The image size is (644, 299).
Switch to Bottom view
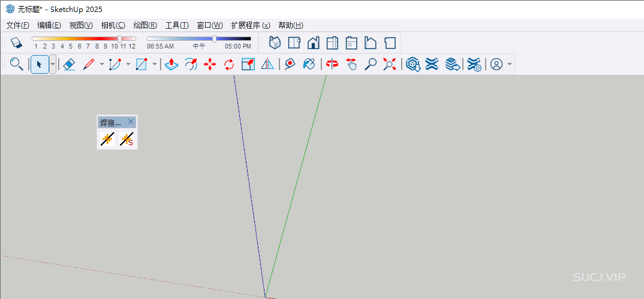390,43
